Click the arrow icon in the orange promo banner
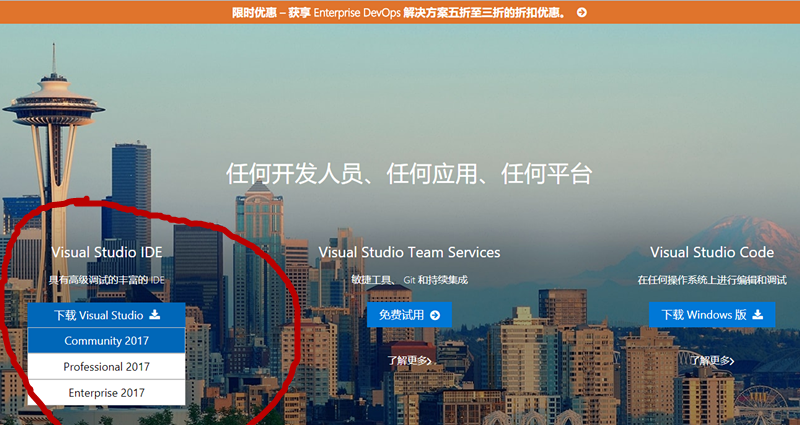This screenshot has width=800, height=425. (582, 12)
